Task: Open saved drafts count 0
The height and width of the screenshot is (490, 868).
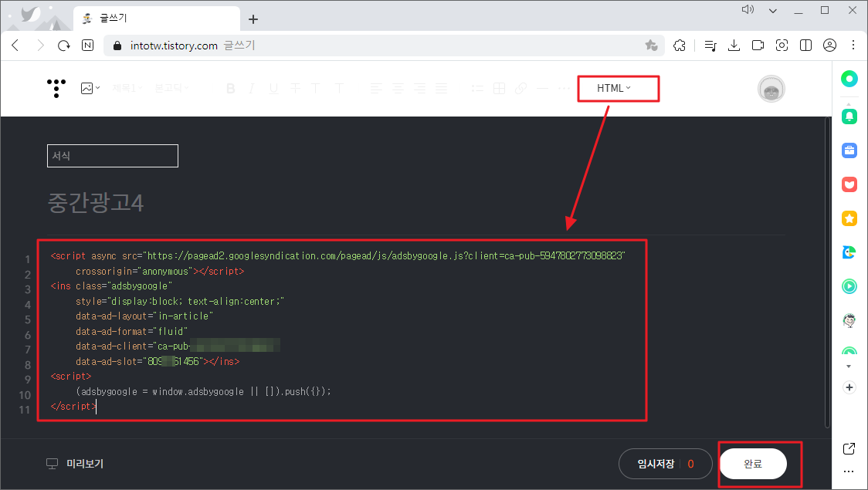Action: tap(690, 464)
